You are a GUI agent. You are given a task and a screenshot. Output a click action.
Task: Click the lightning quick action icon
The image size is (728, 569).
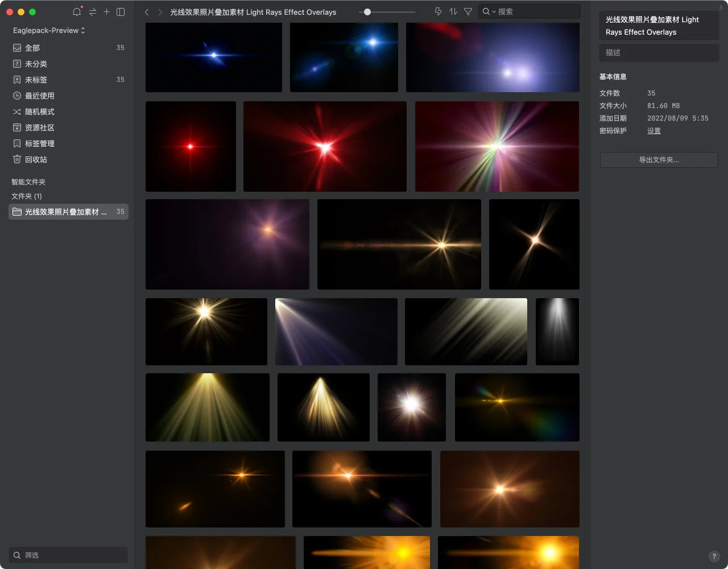coord(438,11)
